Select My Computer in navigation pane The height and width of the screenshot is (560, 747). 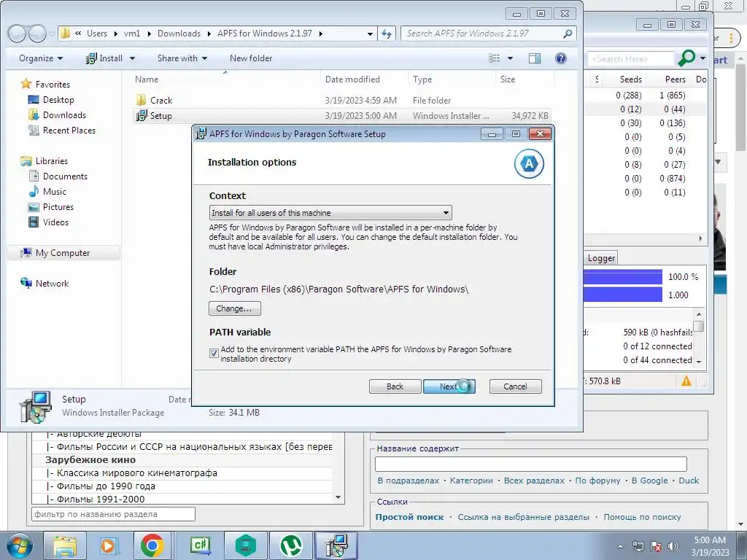click(x=63, y=253)
